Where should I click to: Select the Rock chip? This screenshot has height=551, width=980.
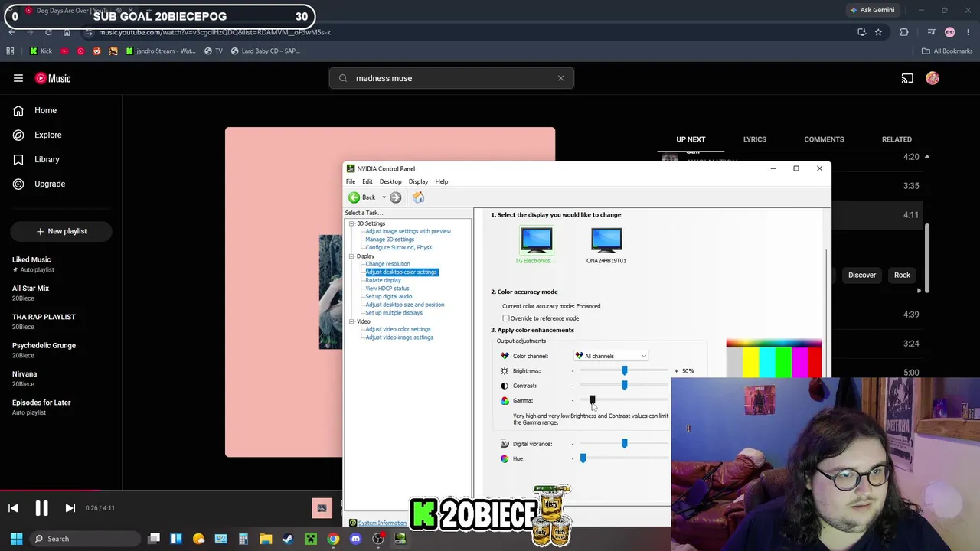(x=902, y=275)
